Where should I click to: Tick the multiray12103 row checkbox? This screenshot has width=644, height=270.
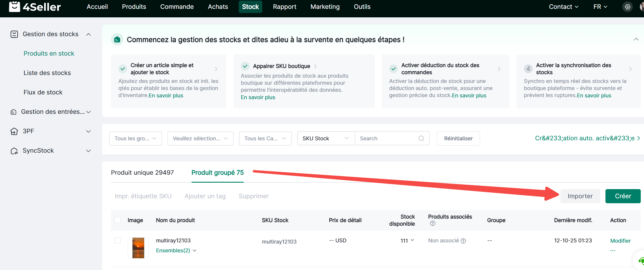click(118, 241)
